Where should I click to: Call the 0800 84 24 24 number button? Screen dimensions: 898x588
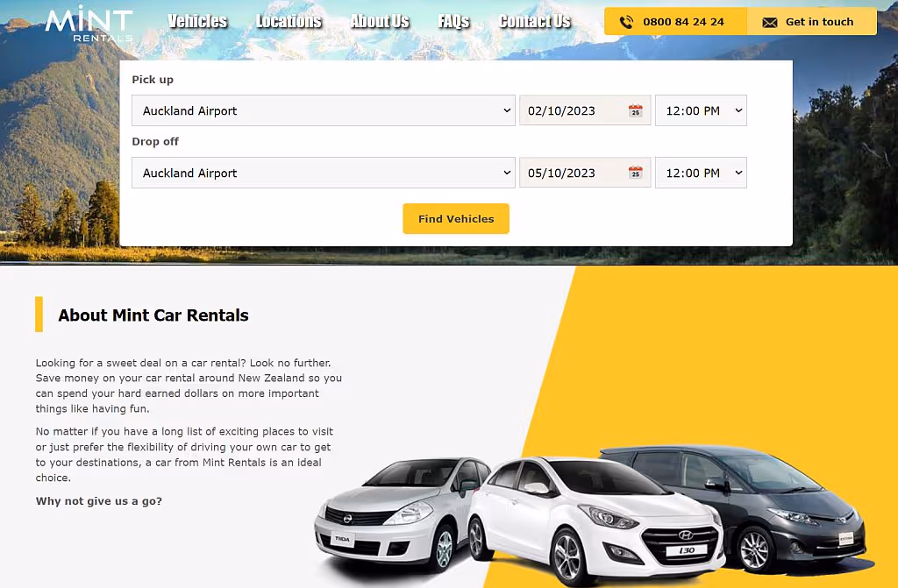tap(676, 22)
